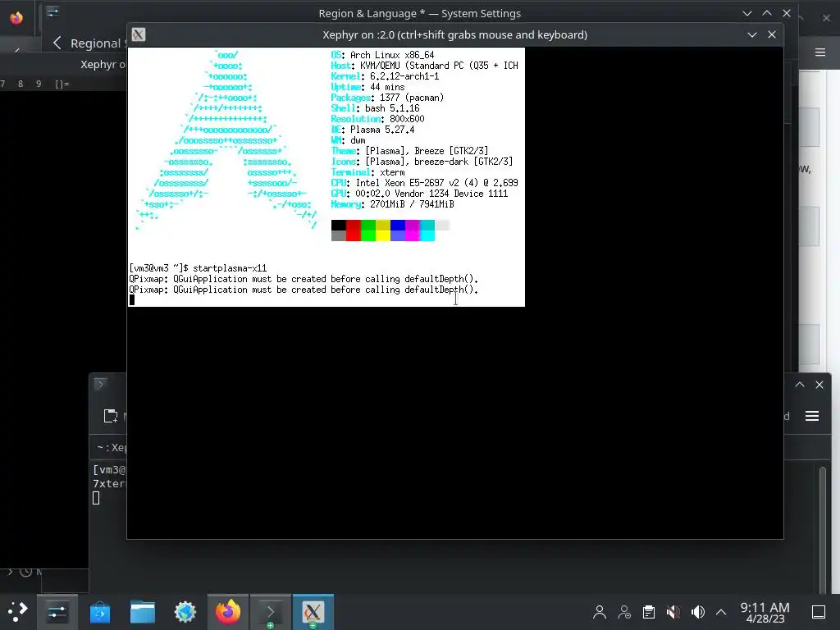Open the user-switch tray icon
The height and width of the screenshot is (630, 840).
tap(624, 612)
